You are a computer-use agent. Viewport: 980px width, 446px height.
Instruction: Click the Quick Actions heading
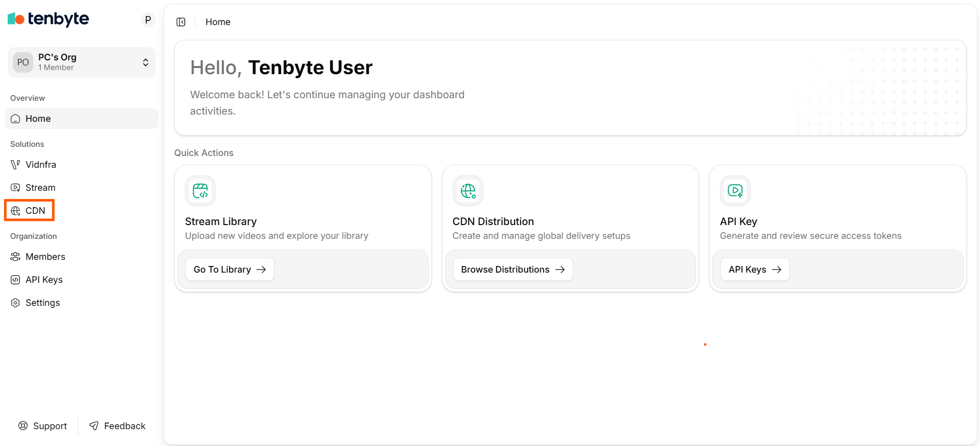204,153
